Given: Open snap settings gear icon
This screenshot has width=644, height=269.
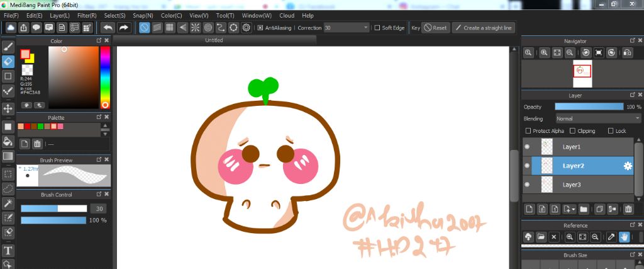Looking at the screenshot, I should tap(246, 28).
